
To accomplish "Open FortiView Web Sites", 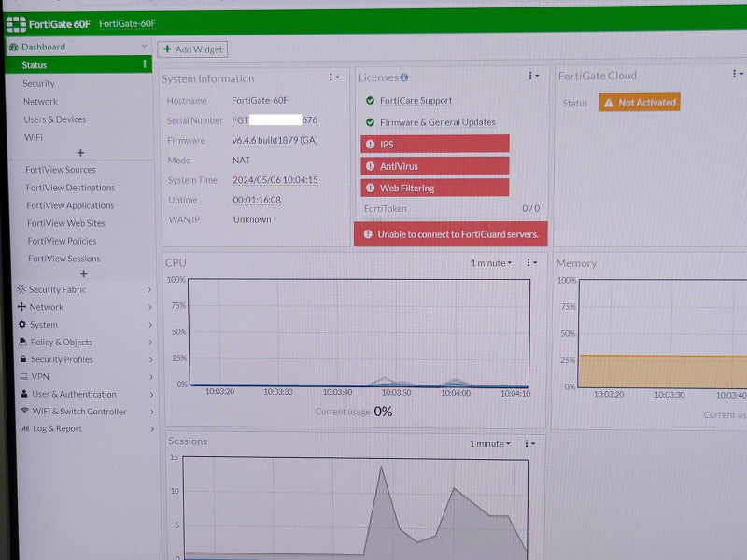I will [x=65, y=223].
